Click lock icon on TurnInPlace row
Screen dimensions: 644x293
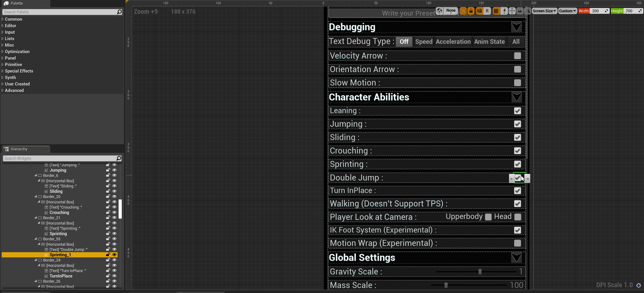108,276
